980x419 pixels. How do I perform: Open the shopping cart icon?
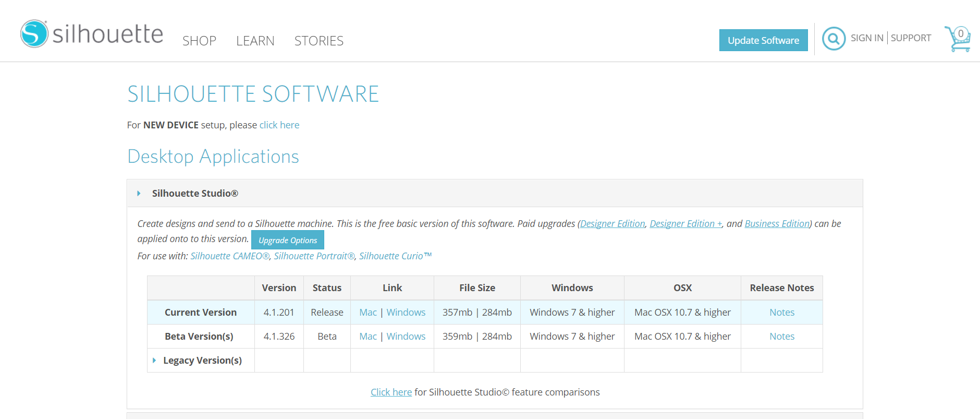tap(958, 39)
